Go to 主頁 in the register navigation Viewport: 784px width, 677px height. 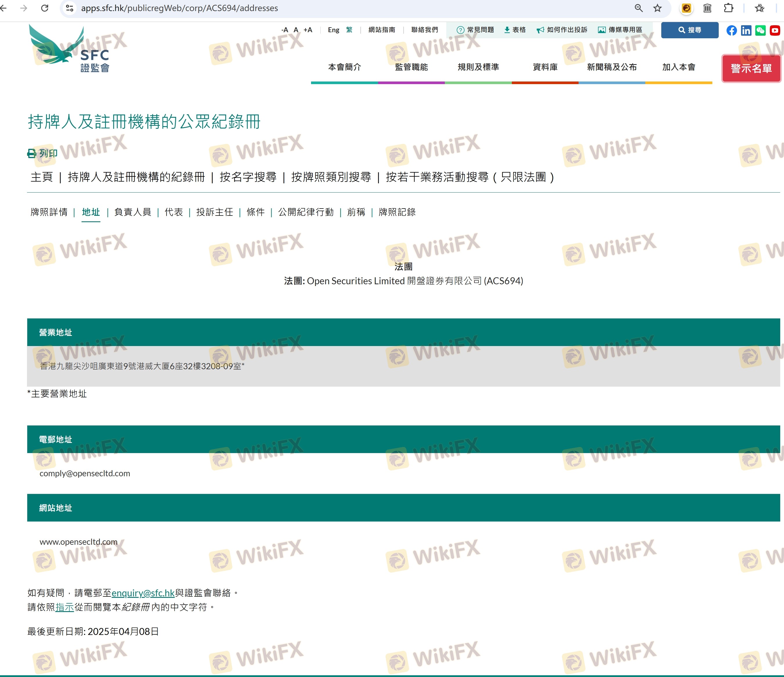click(41, 177)
